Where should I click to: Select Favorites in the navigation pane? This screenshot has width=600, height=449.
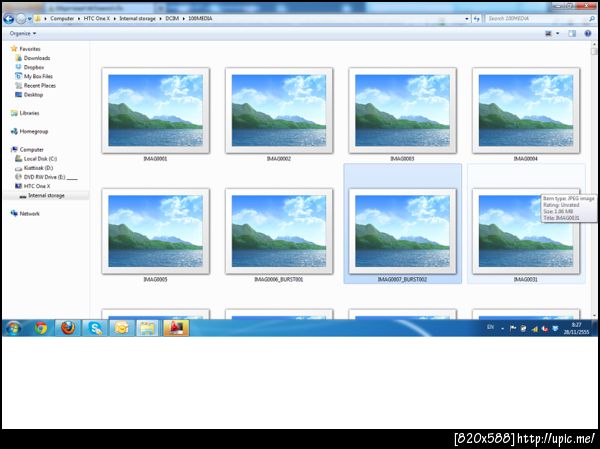click(26, 49)
